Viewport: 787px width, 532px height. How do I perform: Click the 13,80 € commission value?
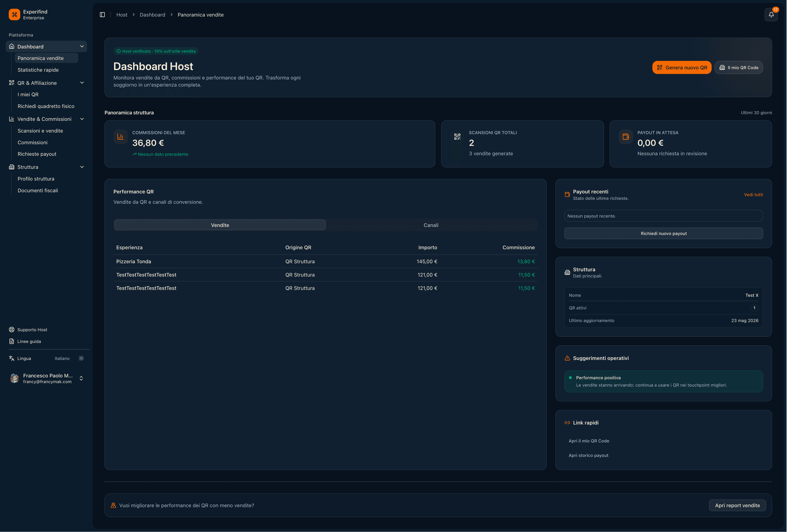(526, 261)
